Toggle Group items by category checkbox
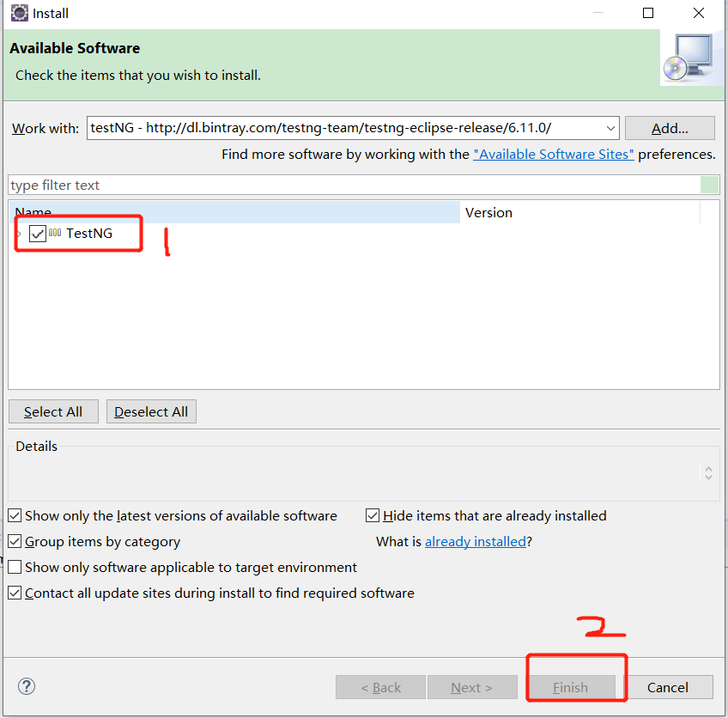Viewport: 728px width, 718px height. (x=15, y=541)
